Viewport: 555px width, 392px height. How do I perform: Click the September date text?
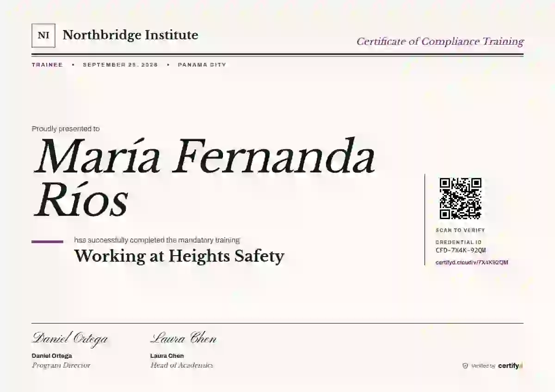click(120, 65)
